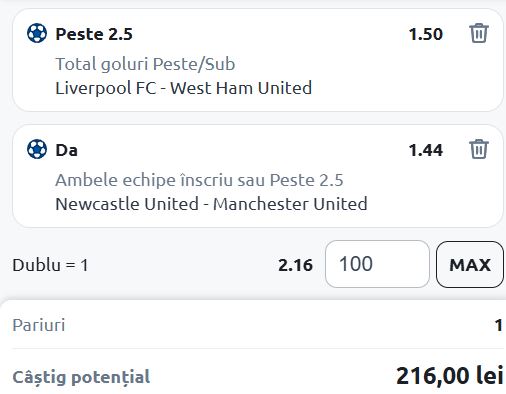This screenshot has width=506, height=394.
Task: Click the Pariuri count value 1
Action: [498, 325]
